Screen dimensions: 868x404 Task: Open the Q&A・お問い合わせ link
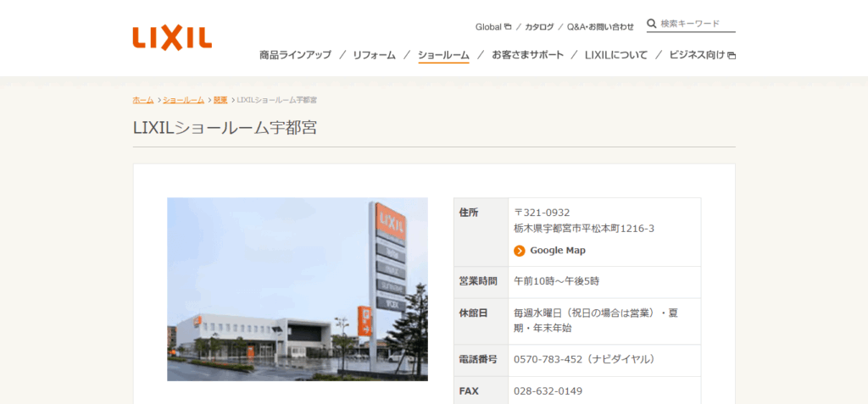600,26
